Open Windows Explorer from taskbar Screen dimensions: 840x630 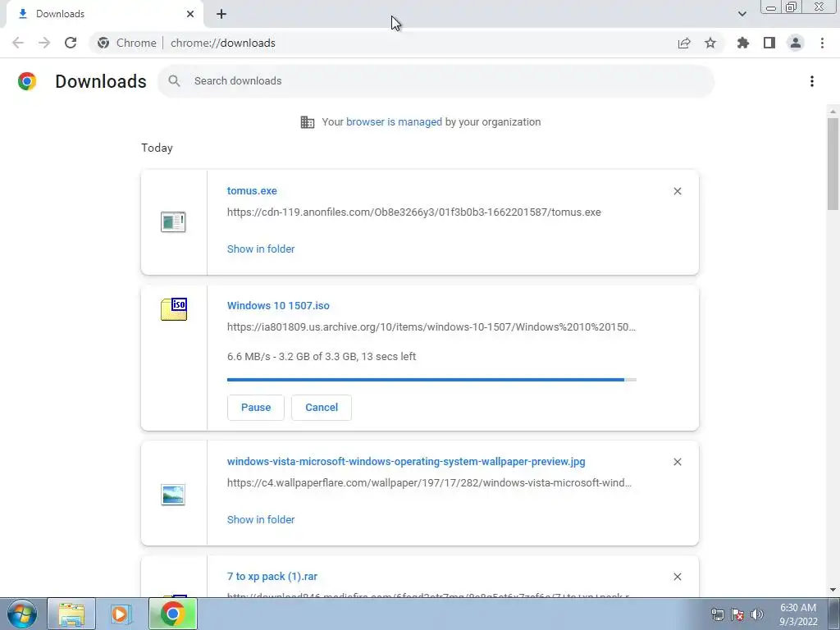click(71, 614)
